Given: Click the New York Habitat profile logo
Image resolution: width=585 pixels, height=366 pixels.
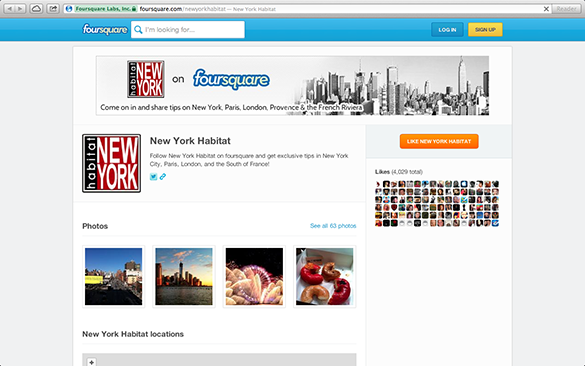Looking at the screenshot, I should [112, 163].
